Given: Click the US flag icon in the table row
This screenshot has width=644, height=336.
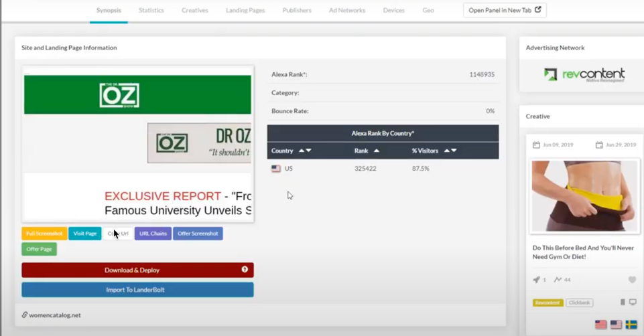Looking at the screenshot, I should pyautogui.click(x=276, y=169).
